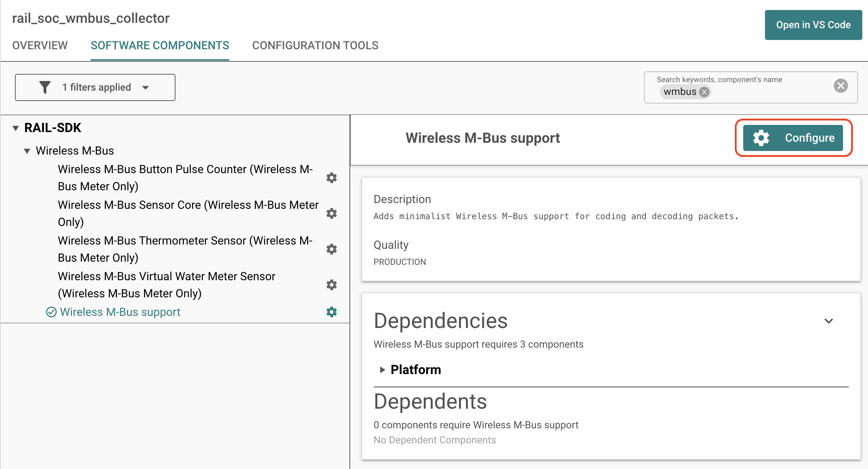This screenshot has width=868, height=469.
Task: Remove the wmbus search chip
Action: click(x=704, y=92)
